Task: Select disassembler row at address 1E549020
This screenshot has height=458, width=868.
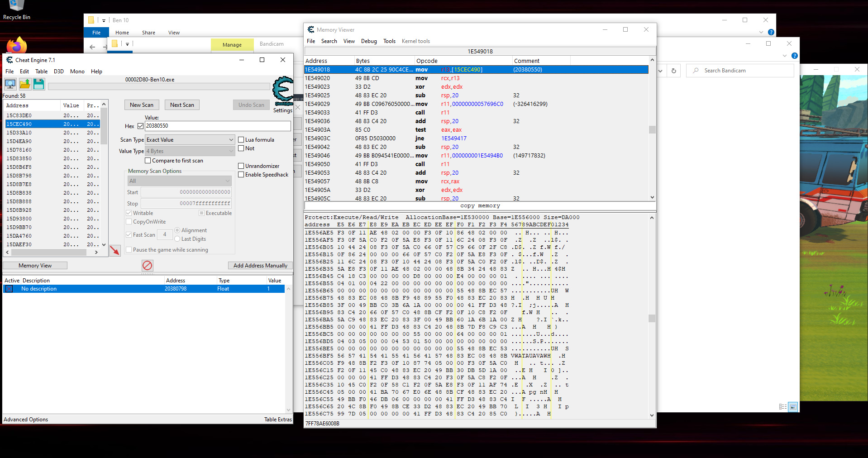Action: 476,78
